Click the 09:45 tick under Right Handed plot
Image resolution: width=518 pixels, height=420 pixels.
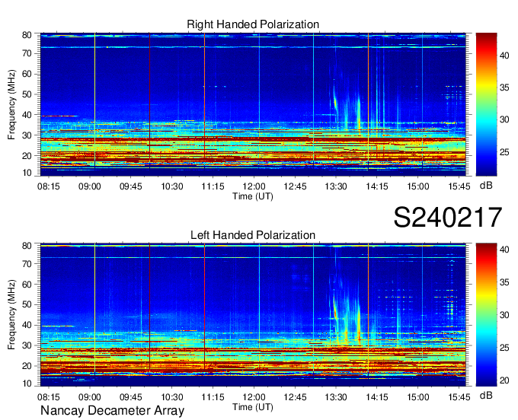coord(131,186)
